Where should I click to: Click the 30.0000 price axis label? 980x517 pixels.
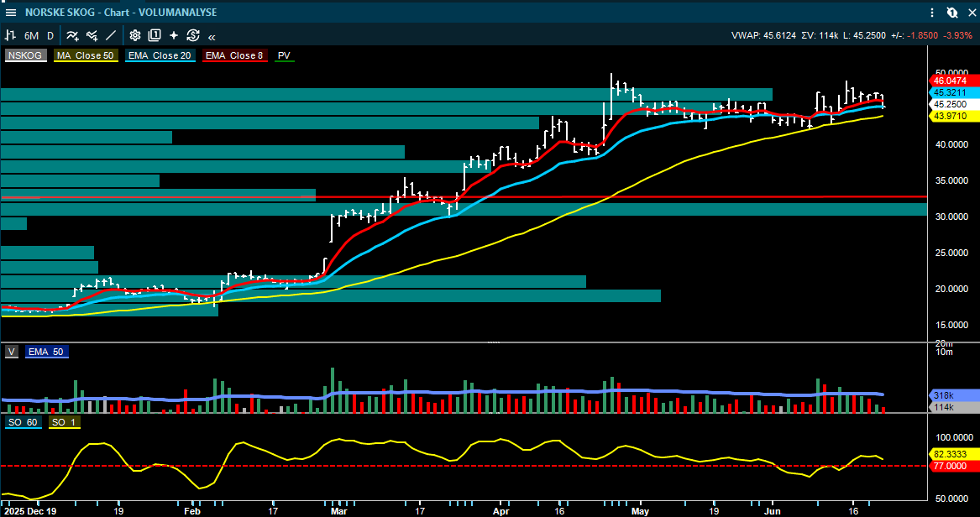(x=951, y=217)
